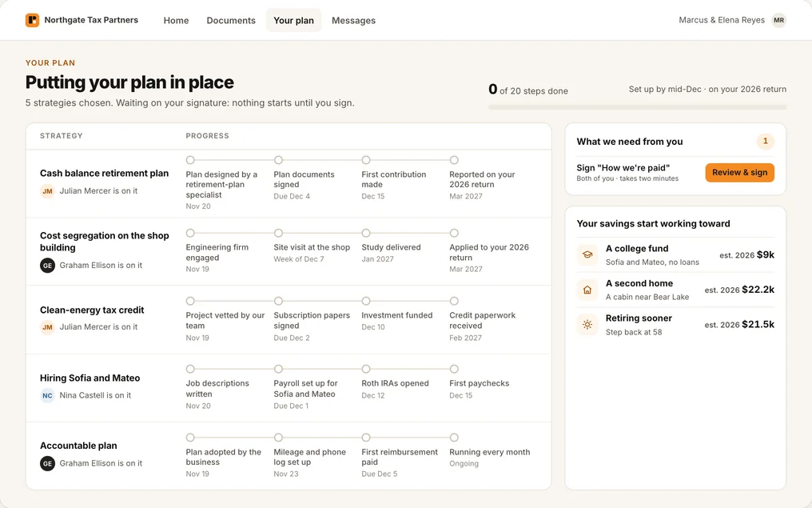Screen dimensions: 812x508
Task: Click the Review & sign button
Action: [x=739, y=173]
